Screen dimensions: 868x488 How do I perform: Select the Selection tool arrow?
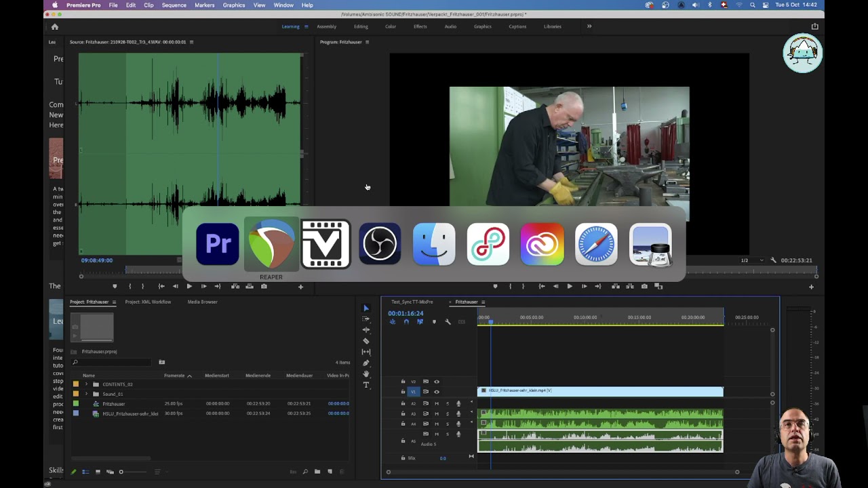(366, 308)
